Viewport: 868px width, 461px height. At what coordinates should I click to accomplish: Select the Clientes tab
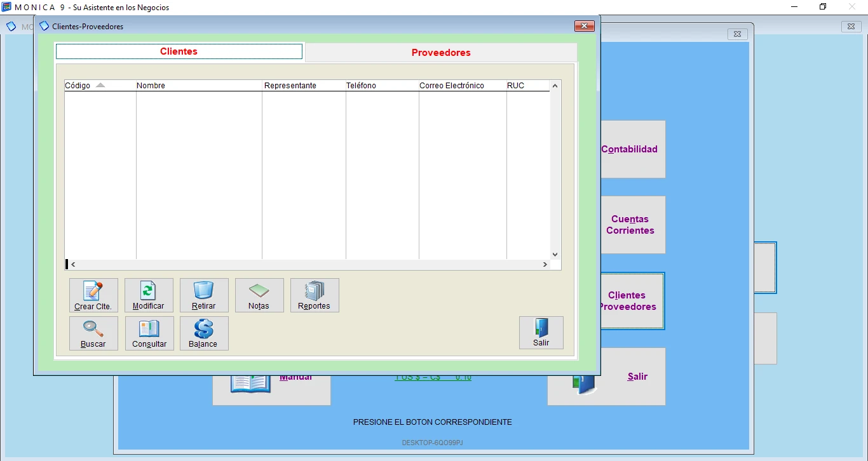pyautogui.click(x=179, y=51)
